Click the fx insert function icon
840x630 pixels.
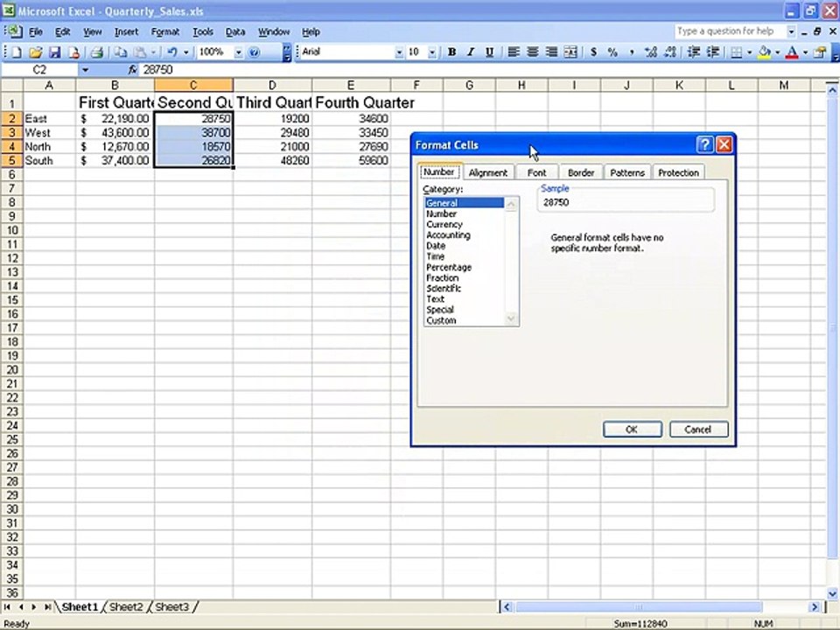pos(132,70)
